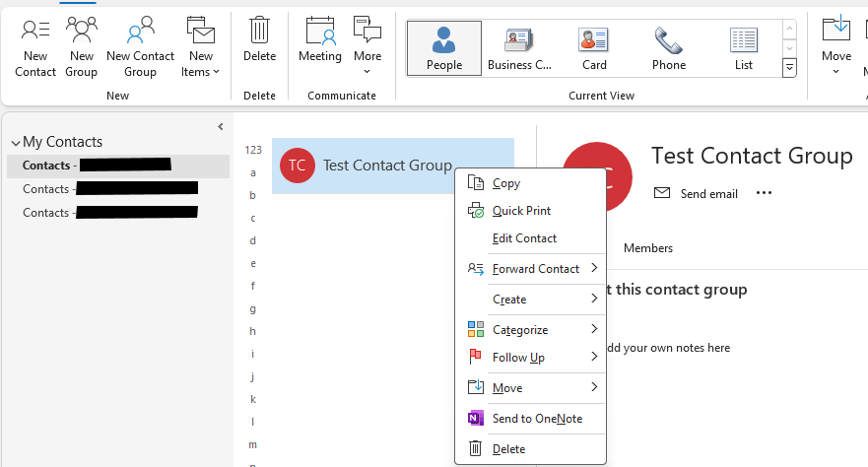
Task: Open the New Items dropdown
Action: tap(200, 47)
